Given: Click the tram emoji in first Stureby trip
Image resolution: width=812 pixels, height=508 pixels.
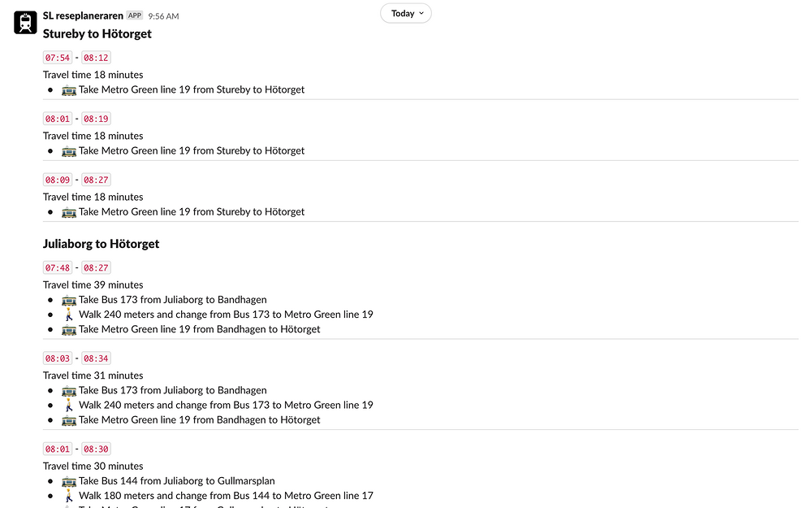Looking at the screenshot, I should (x=69, y=90).
